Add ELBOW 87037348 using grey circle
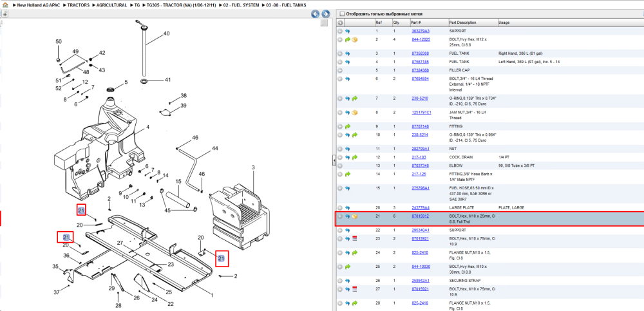This screenshot has width=644, height=311. click(x=340, y=165)
